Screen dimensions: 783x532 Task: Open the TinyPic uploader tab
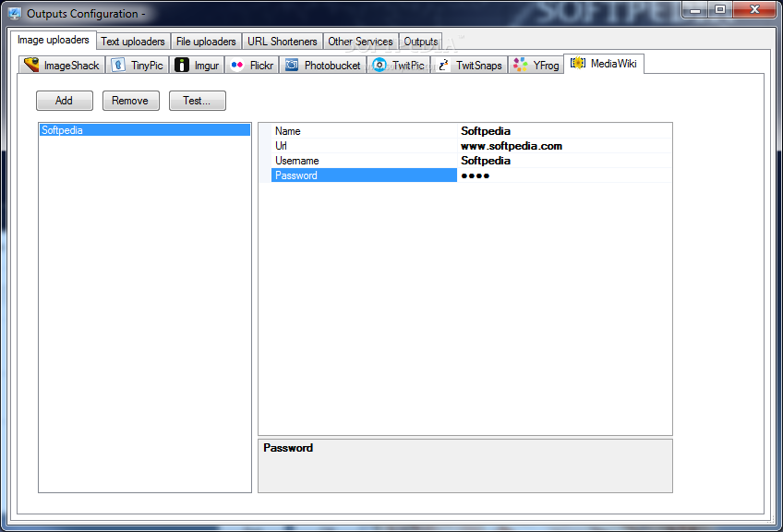[138, 66]
